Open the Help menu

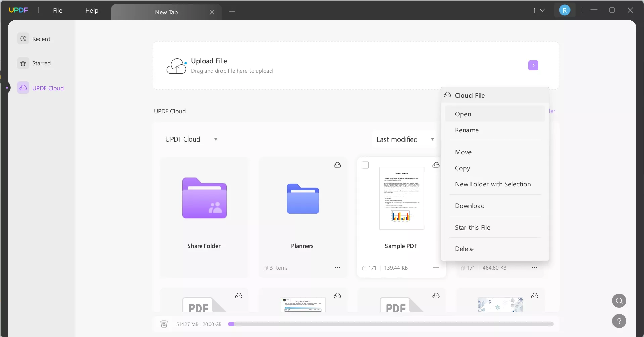point(92,10)
